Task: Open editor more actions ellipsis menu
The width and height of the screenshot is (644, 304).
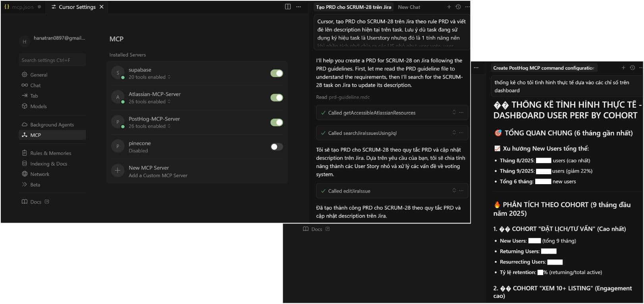Action: coord(299,7)
